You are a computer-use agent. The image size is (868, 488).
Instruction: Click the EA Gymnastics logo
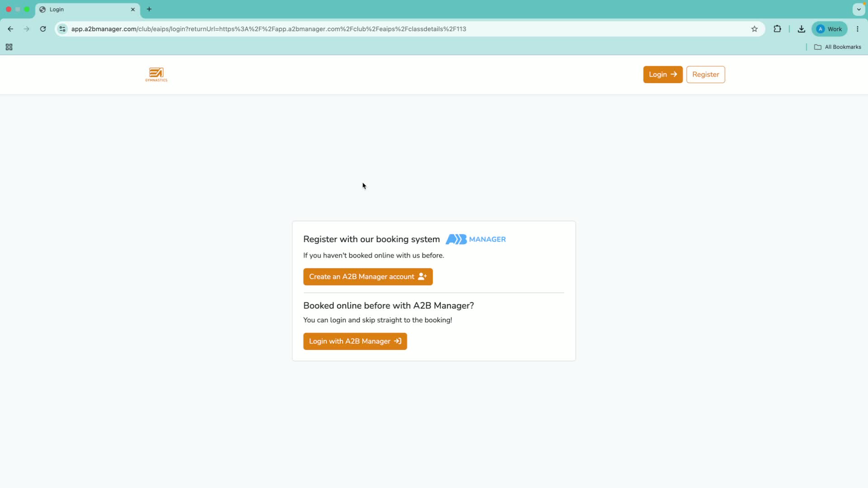click(x=156, y=75)
